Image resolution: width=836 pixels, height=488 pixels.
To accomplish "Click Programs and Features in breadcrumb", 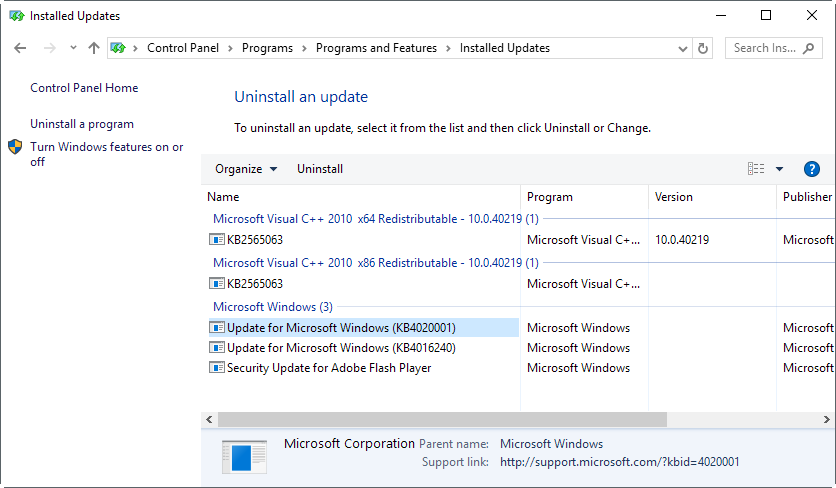I will pyautogui.click(x=376, y=48).
